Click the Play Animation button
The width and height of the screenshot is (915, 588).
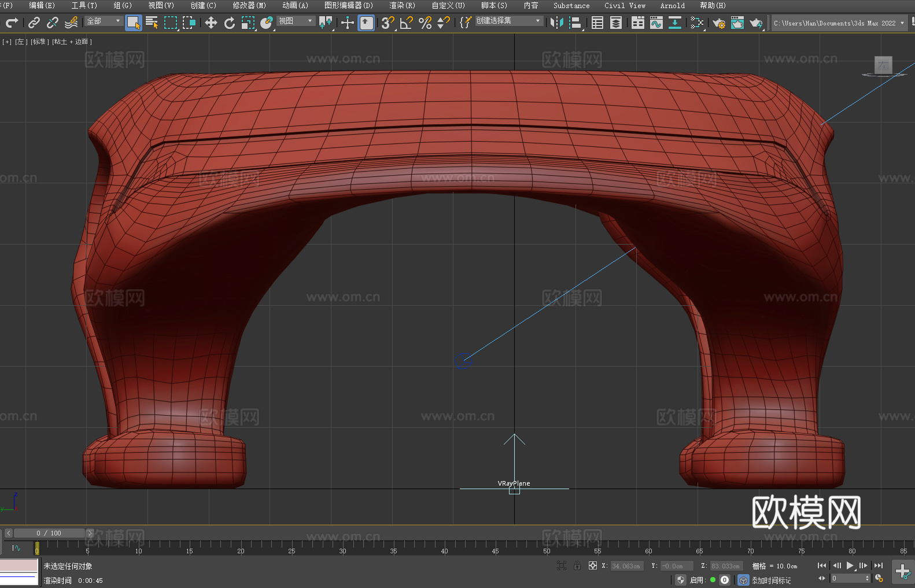850,565
